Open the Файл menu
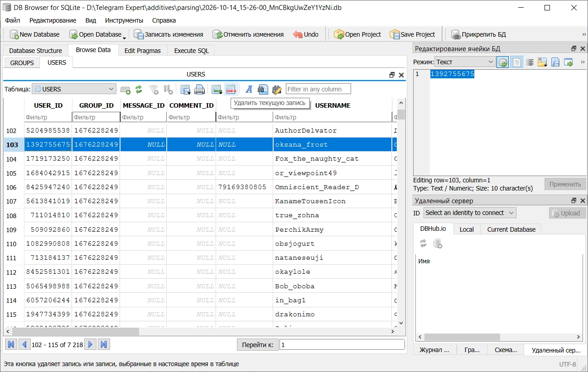Image resolution: width=588 pixels, height=372 pixels. click(13, 20)
